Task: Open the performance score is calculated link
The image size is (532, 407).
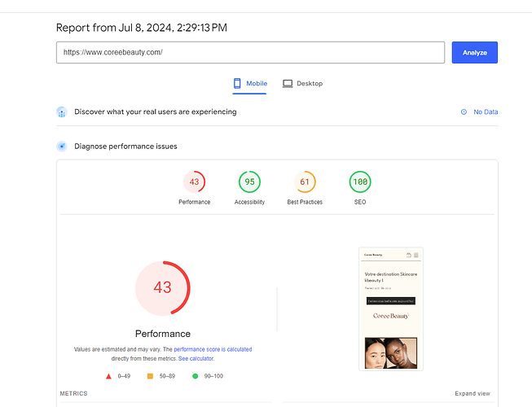Action: tap(213, 348)
